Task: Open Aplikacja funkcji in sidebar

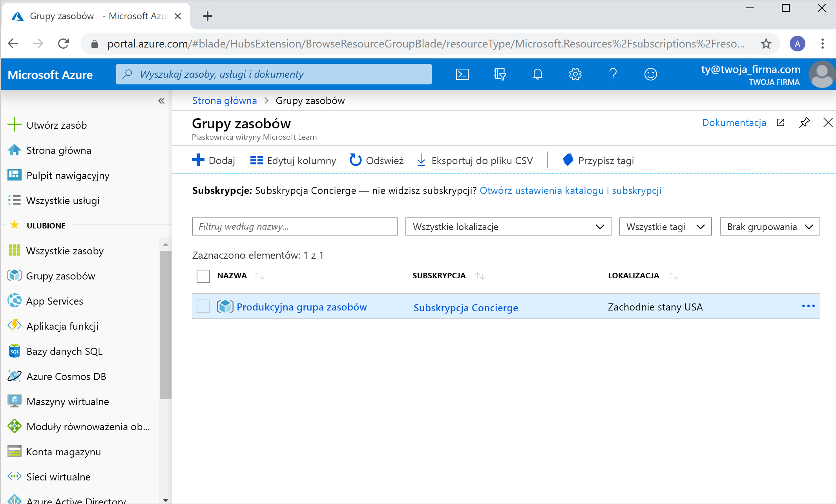Action: tap(53, 326)
